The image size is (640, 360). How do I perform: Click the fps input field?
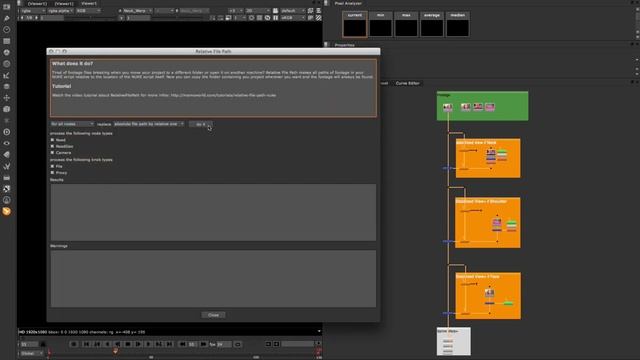[x=224, y=344]
